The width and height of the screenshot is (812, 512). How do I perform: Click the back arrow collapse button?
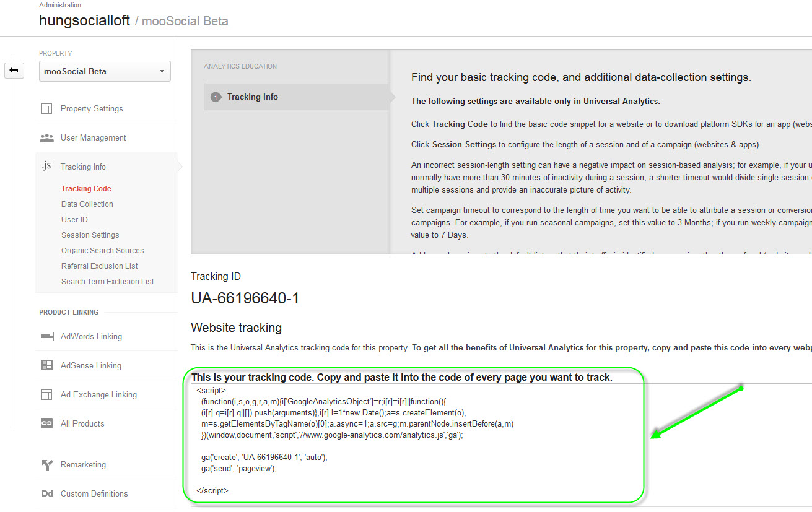[14, 71]
